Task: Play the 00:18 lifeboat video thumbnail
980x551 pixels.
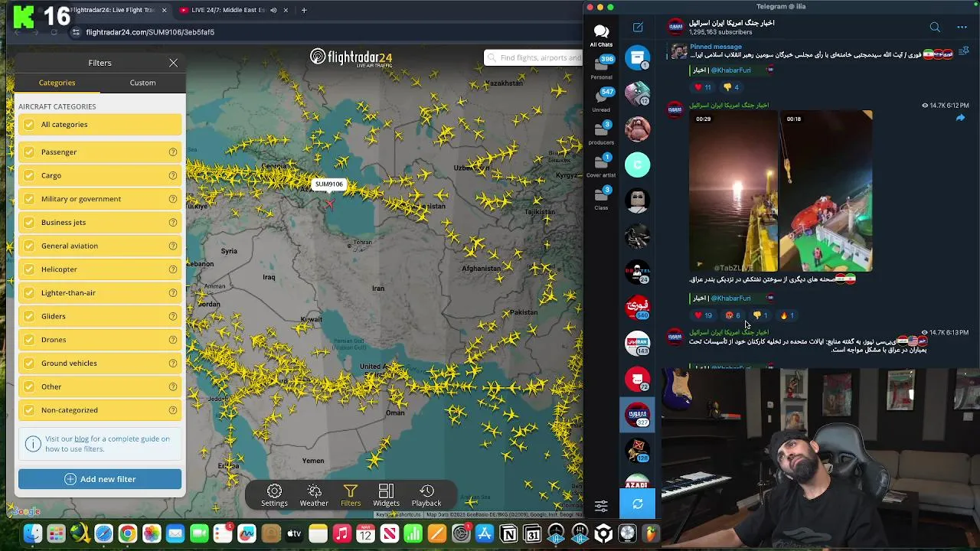Action: [x=826, y=191]
